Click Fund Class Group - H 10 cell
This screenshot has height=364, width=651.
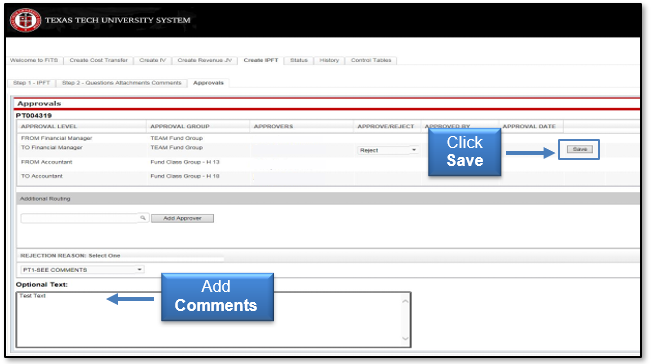[x=185, y=176]
